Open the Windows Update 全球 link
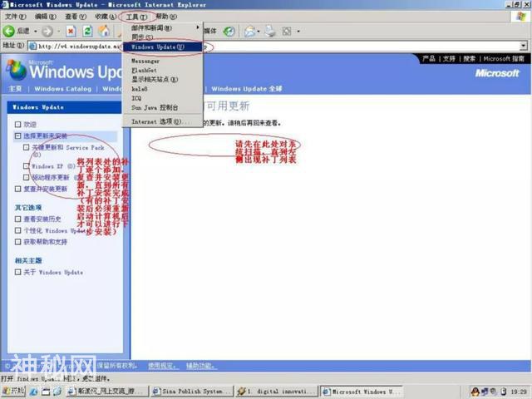 [247, 89]
